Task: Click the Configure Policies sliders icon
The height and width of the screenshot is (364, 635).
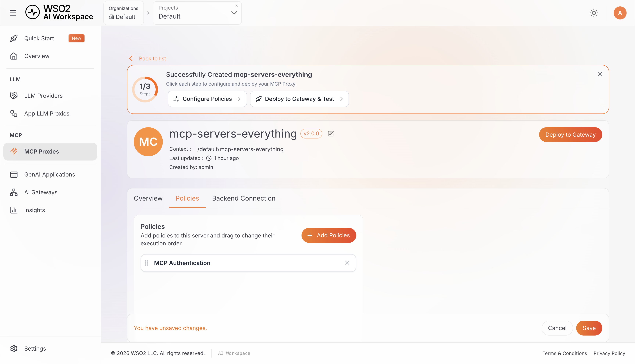Action: click(176, 99)
